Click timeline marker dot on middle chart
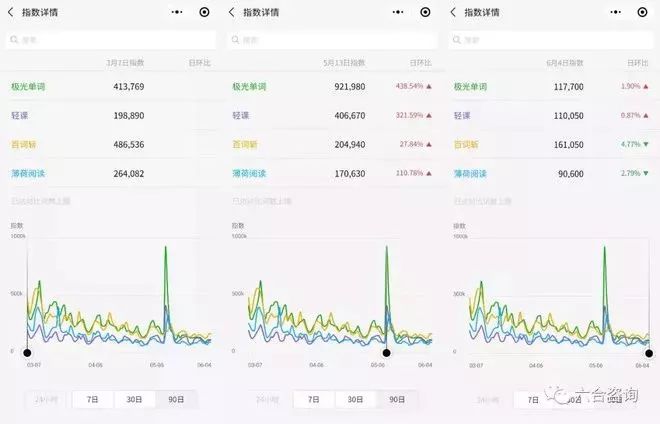This screenshot has width=660, height=424. pos(387,352)
